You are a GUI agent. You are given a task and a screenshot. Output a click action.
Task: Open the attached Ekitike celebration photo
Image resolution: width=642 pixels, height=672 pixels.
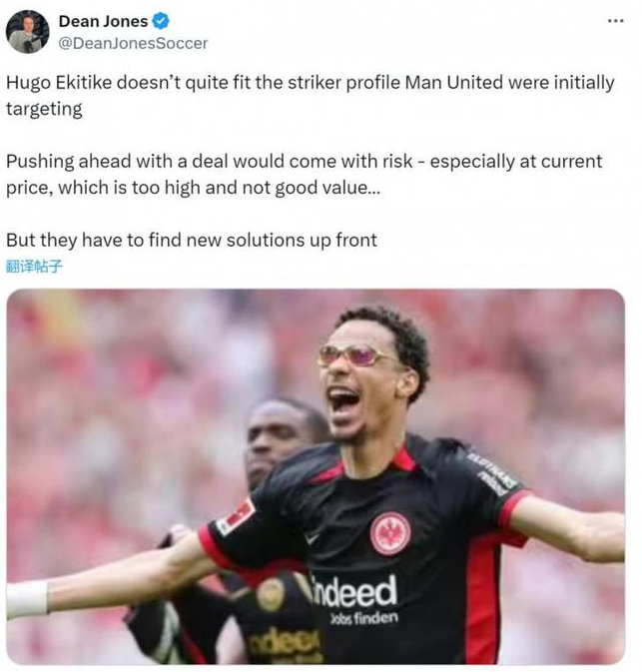tap(316, 476)
